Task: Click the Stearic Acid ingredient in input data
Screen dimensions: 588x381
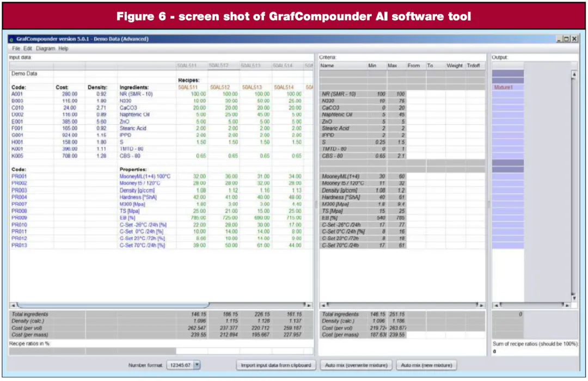Action: coord(133,128)
